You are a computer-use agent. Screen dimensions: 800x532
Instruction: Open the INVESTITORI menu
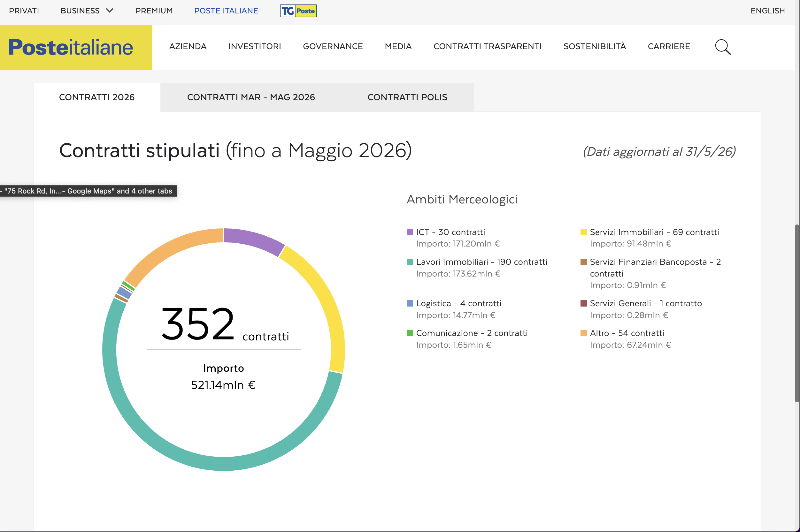(255, 47)
